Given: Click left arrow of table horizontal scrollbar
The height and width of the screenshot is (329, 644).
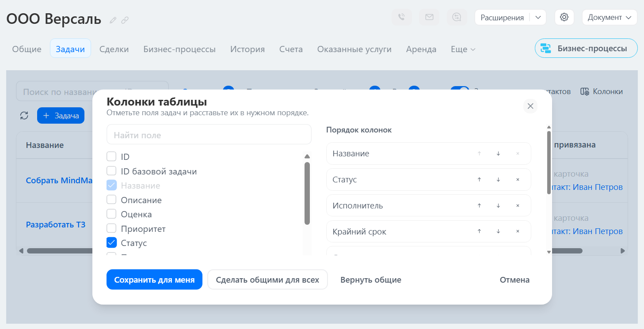Looking at the screenshot, I should (21, 251).
